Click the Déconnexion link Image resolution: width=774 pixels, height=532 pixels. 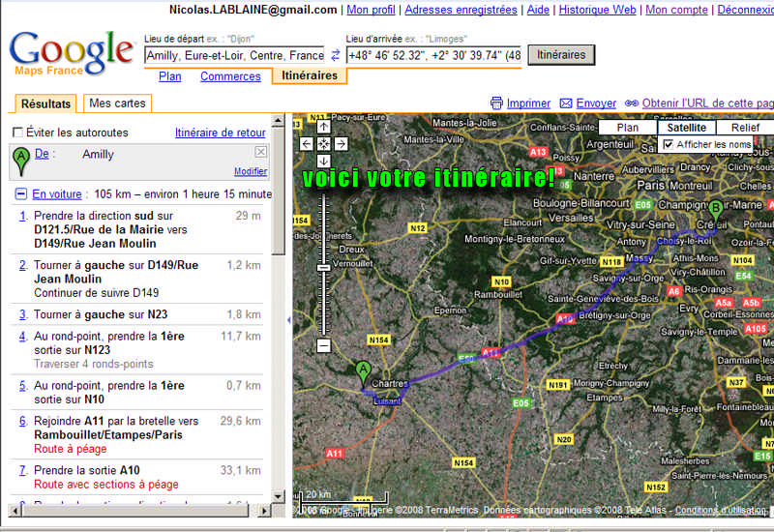pyautogui.click(x=745, y=10)
